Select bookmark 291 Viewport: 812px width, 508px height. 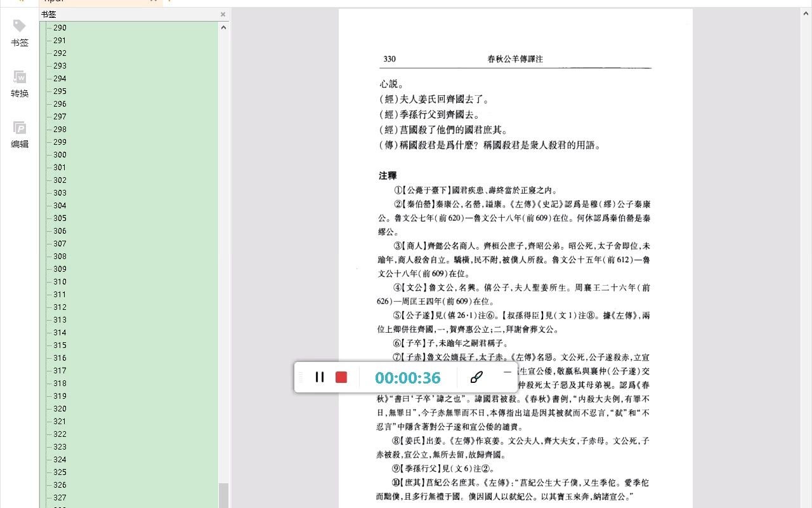tap(60, 41)
